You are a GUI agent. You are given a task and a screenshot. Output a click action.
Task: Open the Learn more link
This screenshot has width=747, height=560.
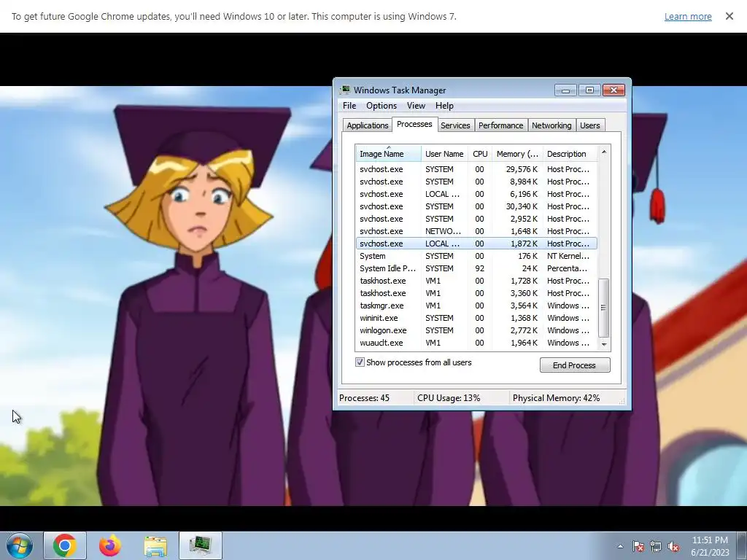[688, 16]
